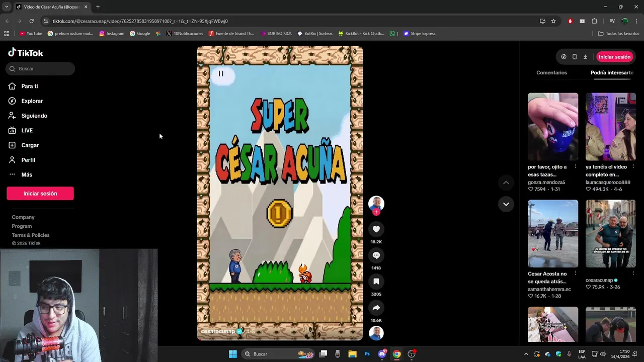This screenshot has height=362, width=644.
Task: Open the Cargar upload page
Action: (30, 145)
